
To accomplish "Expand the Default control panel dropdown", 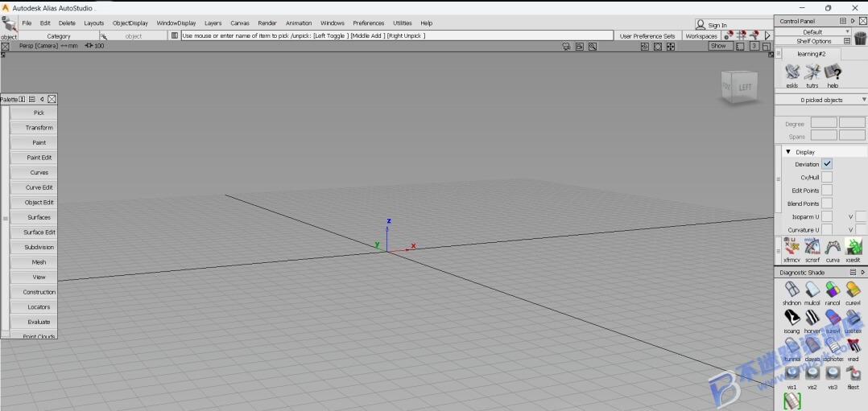I will tap(813, 32).
